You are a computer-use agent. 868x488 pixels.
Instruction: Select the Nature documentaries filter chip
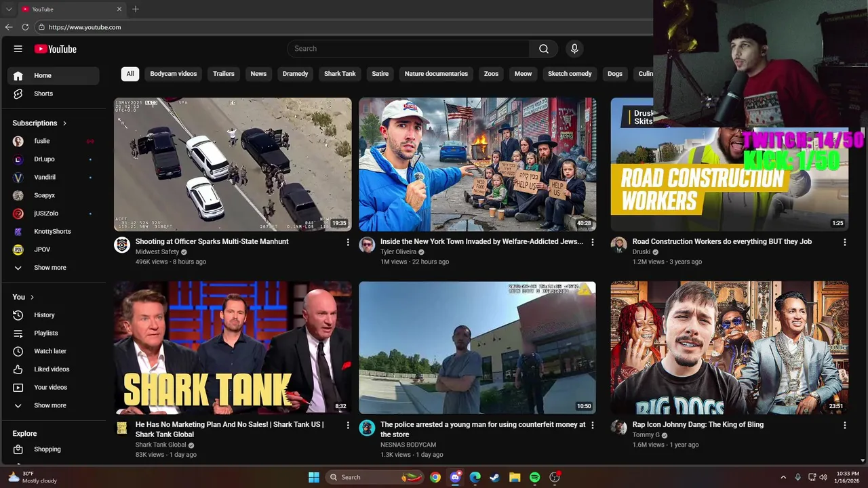pyautogui.click(x=436, y=74)
